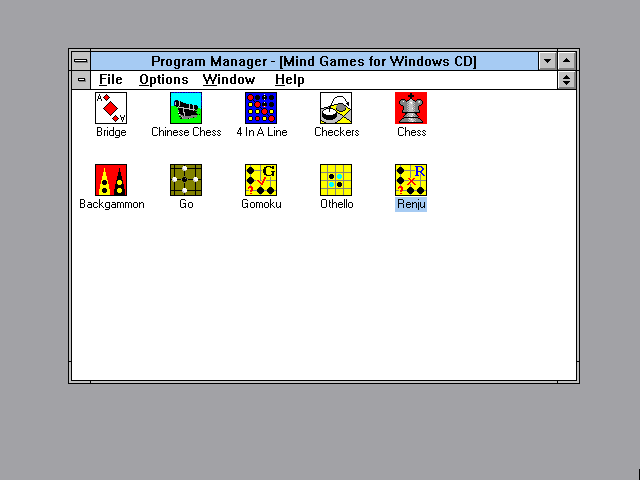Open Program Manager control menu box
Image resolution: width=640 pixels, height=480 pixels.
pyautogui.click(x=81, y=61)
